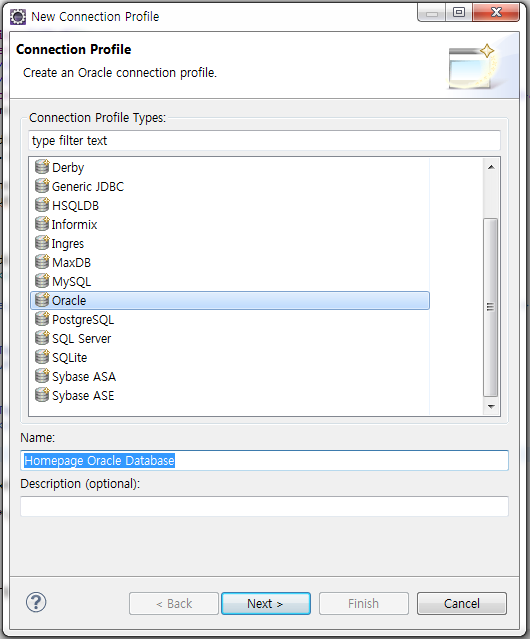This screenshot has height=639, width=530.
Task: Maximize the New Connection Profile window
Action: [x=459, y=13]
